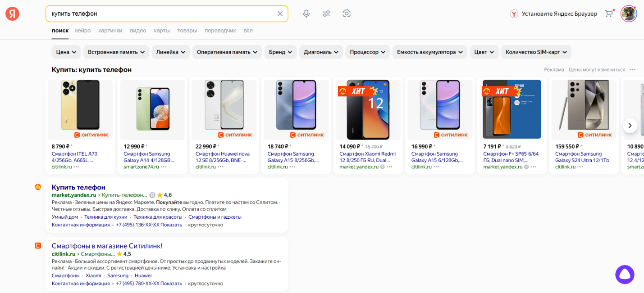Expand the Бренд filter dropdown
644x293 pixels.
point(280,52)
